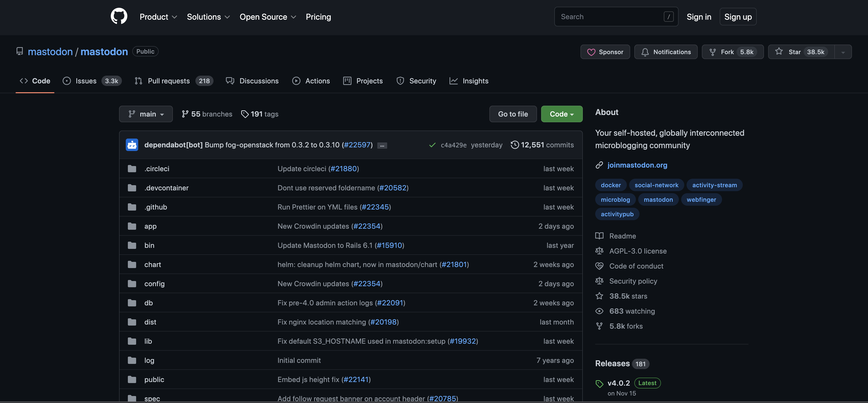Open the main branch selector dropdown
The image size is (868, 403).
[145, 114]
